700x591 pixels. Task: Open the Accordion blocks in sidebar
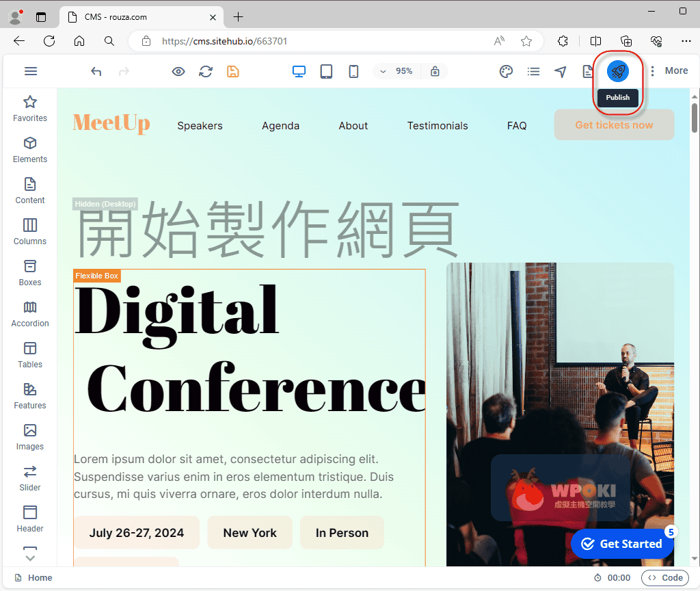(x=30, y=314)
